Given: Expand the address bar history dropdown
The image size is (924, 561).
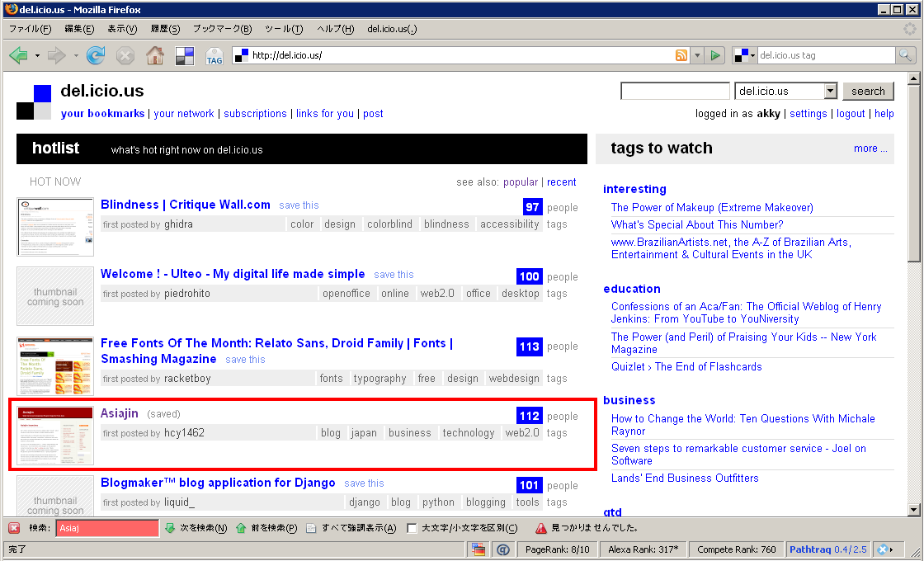Looking at the screenshot, I should point(697,55).
